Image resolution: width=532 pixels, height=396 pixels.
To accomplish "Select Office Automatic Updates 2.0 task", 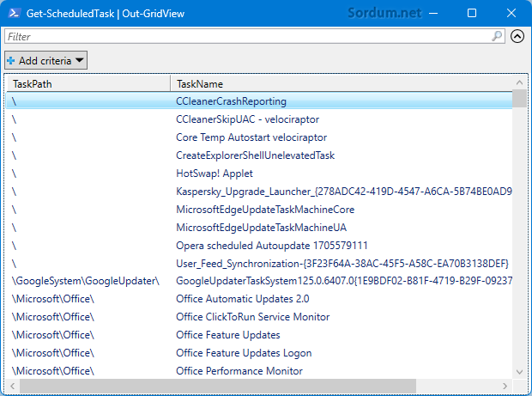I will 259,299.
